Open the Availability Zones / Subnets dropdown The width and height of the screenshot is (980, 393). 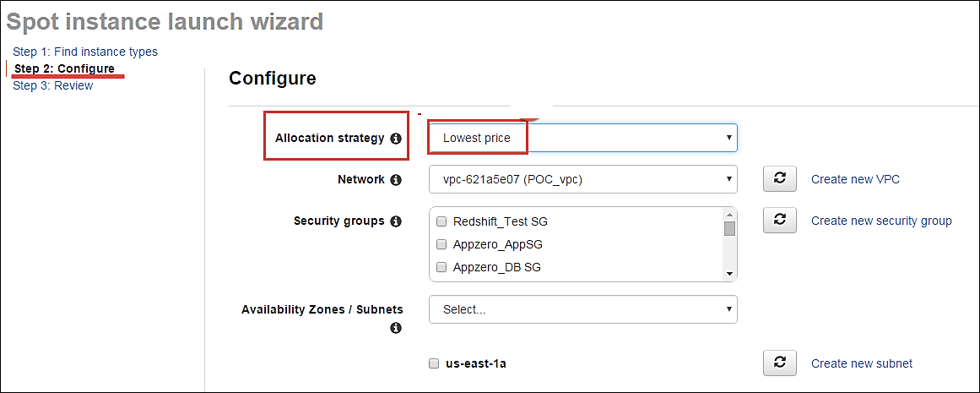pyautogui.click(x=582, y=309)
